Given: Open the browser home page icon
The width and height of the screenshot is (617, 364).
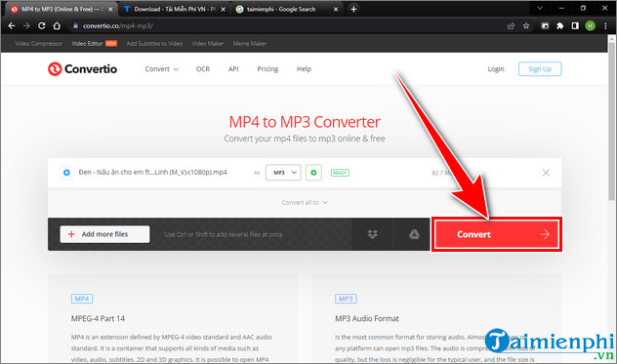Looking at the screenshot, I should [x=57, y=26].
